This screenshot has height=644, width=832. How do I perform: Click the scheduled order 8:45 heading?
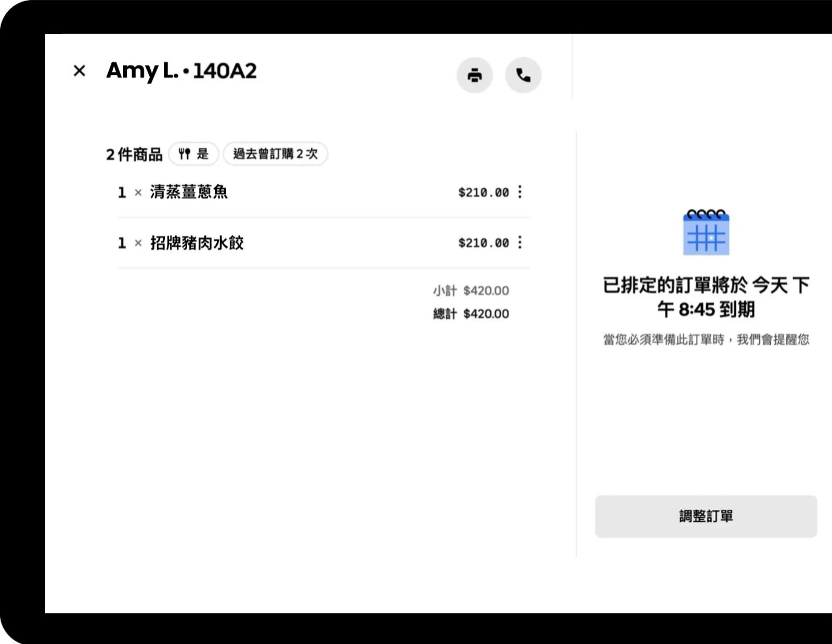pos(706,297)
